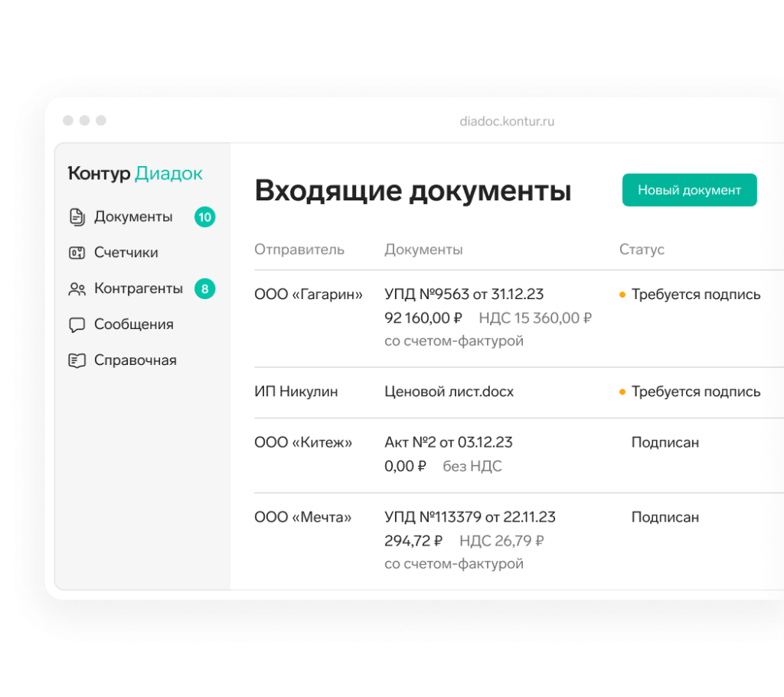Sort by Статус column header

642,249
